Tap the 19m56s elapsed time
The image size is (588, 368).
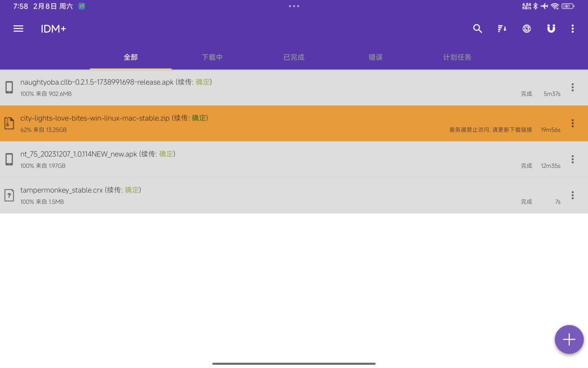[x=550, y=130]
